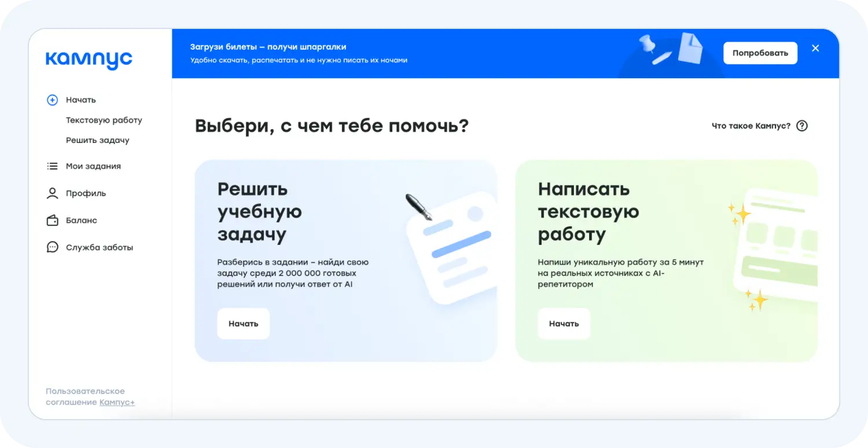Viewport: 868px width, 448px height.
Task: Click Начать in the Написать текстовую работу card
Action: pos(564,324)
